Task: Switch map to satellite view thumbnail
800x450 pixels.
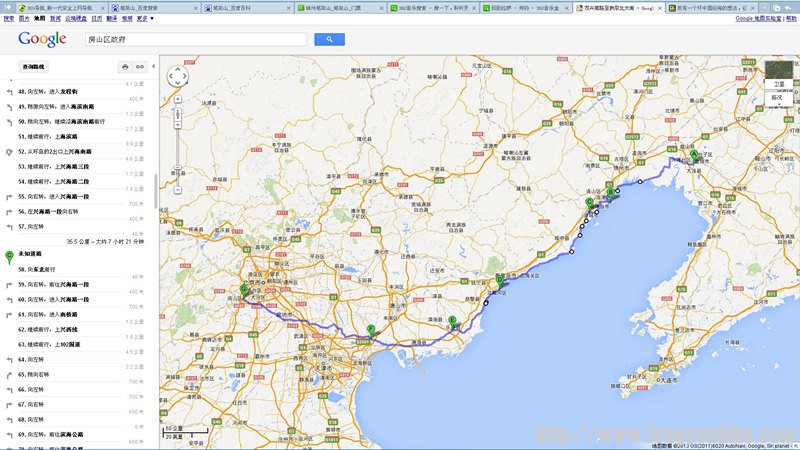Action: click(x=779, y=76)
